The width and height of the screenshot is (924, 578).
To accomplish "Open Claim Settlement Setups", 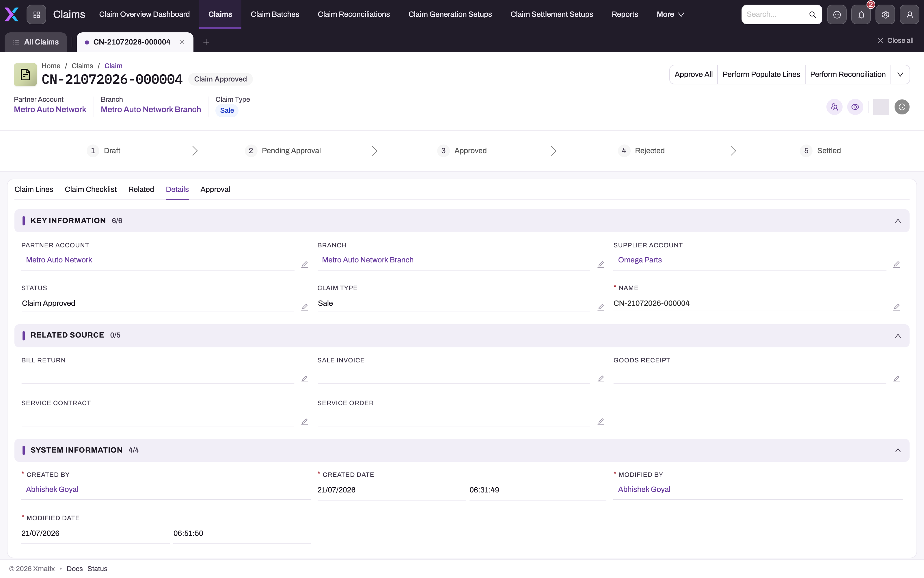I will (x=552, y=14).
